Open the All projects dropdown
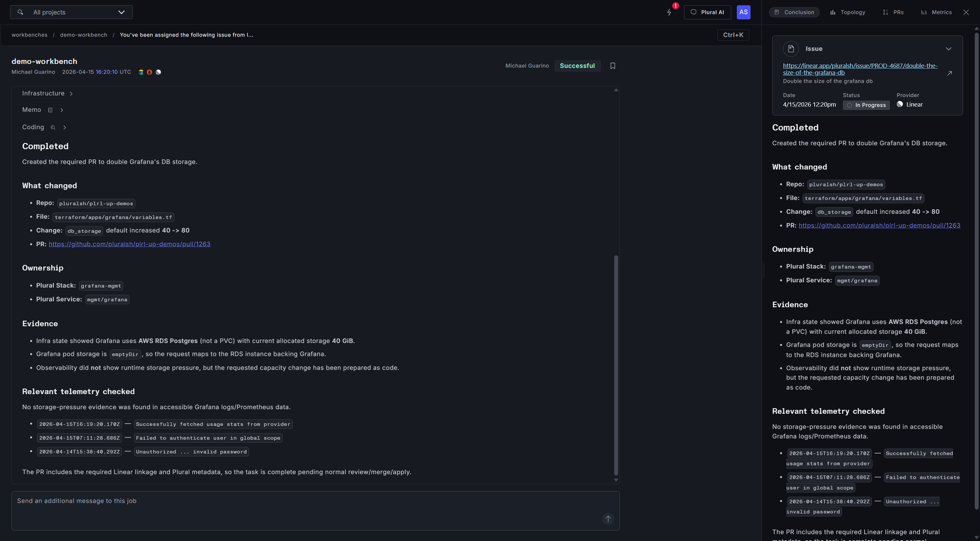The width and height of the screenshot is (980, 541). point(121,12)
